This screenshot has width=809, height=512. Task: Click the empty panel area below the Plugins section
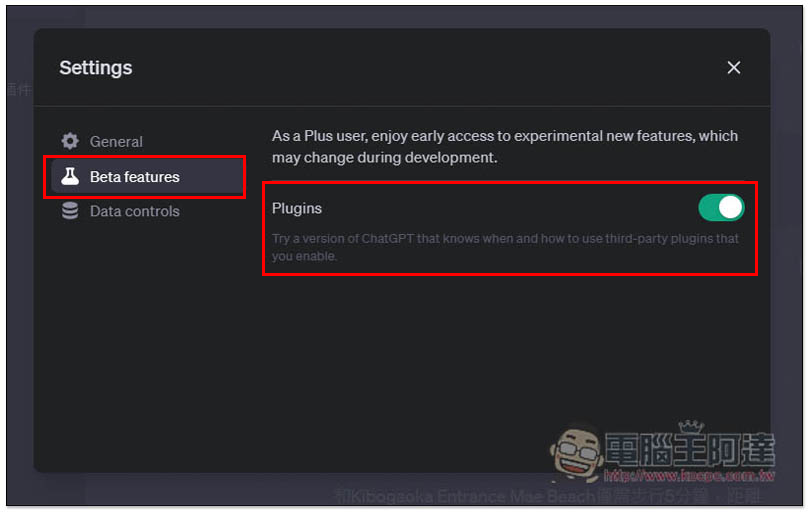tap(509, 372)
